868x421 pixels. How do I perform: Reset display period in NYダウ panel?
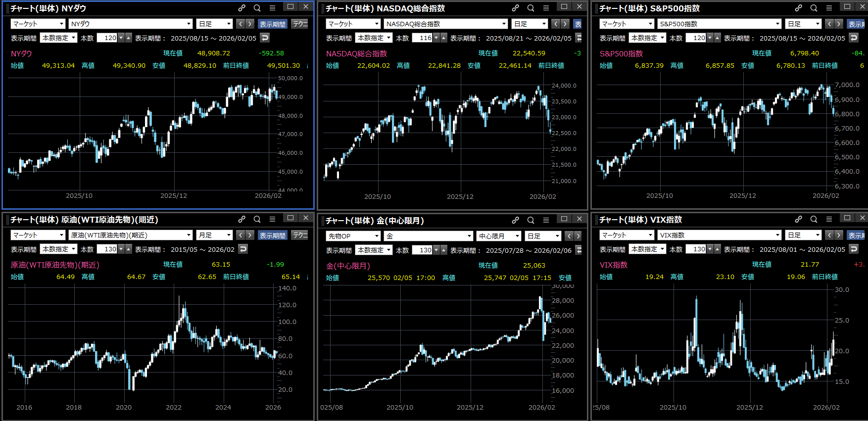pos(265,38)
